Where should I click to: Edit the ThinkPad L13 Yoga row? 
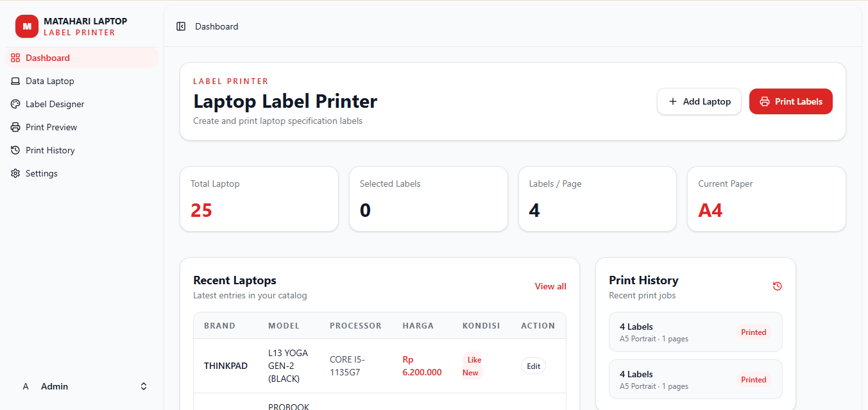(533, 366)
